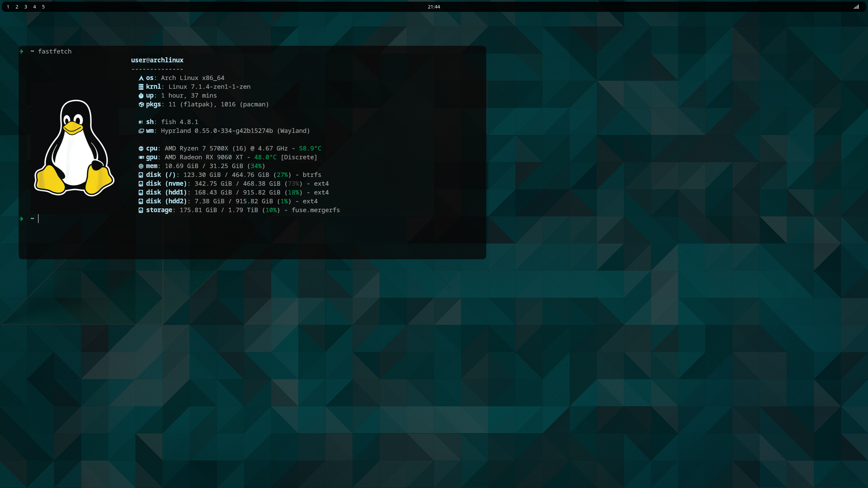Click the 'user@archlinux' title text

tap(157, 60)
